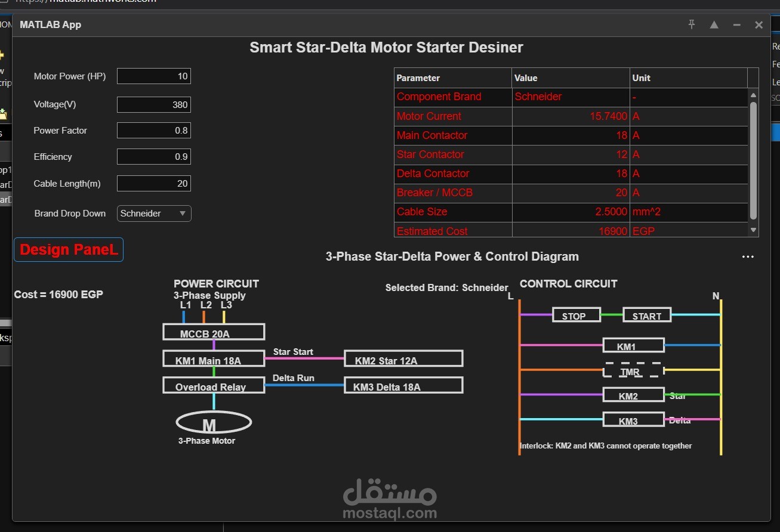The image size is (780, 532).
Task: Click the KM2 Star 12A block
Action: 403,359
